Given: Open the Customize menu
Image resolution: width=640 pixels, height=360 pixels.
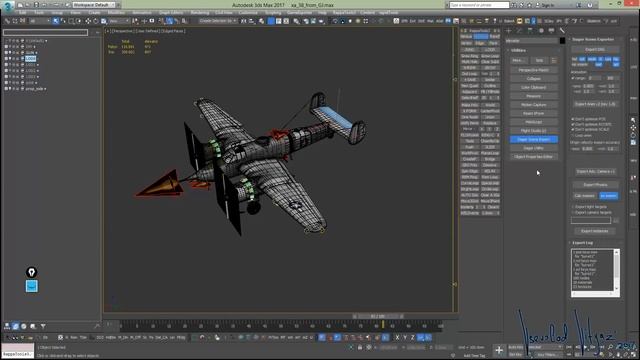Looking at the screenshot, I should point(248,13).
